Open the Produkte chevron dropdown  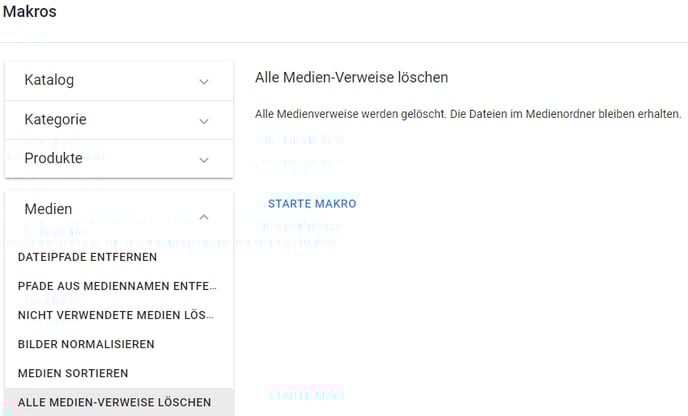[x=204, y=159]
